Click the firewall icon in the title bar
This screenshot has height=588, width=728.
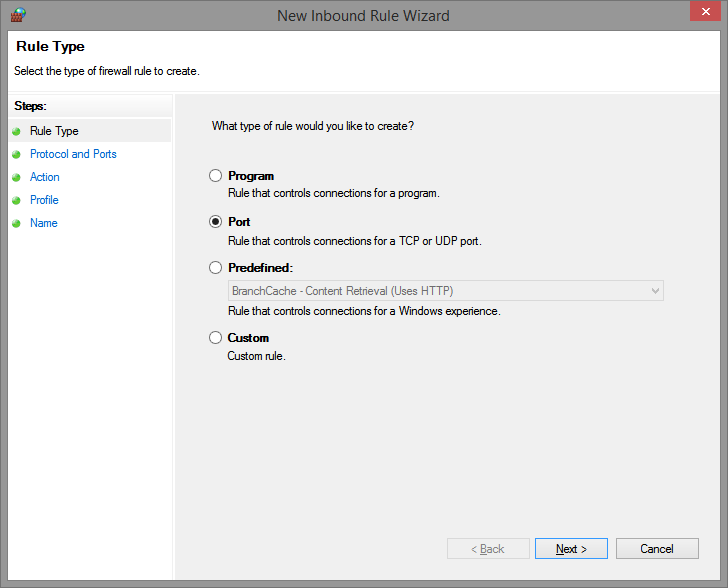tap(17, 15)
